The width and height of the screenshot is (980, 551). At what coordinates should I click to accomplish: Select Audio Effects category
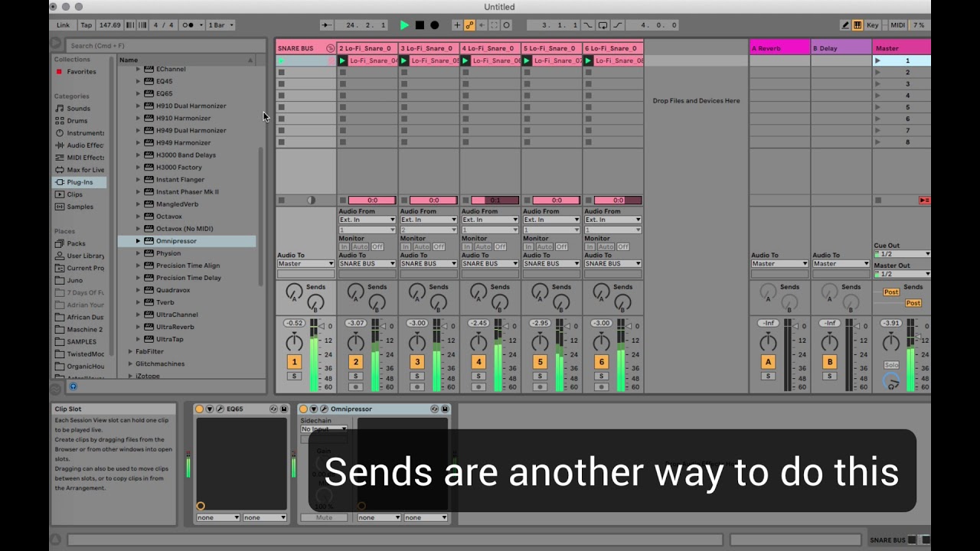pos(80,145)
